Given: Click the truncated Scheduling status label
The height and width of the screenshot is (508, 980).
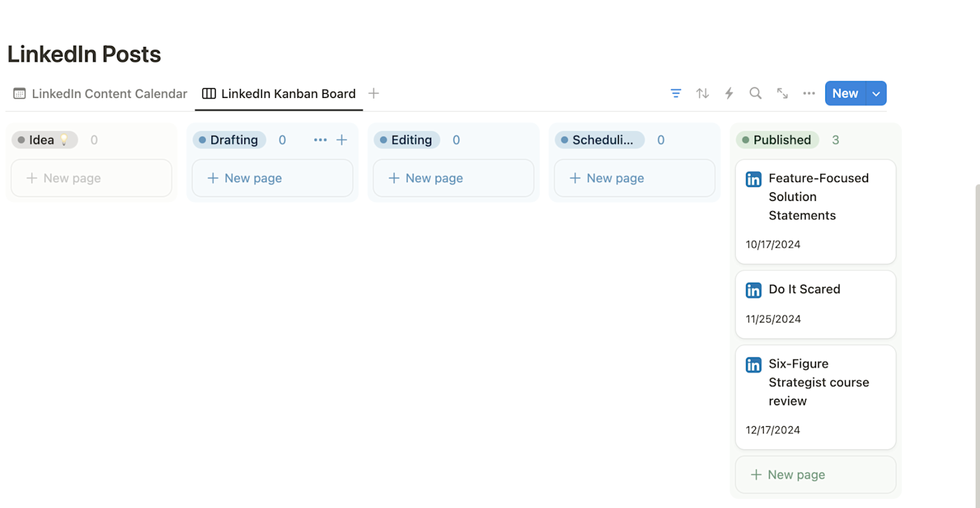Looking at the screenshot, I should [x=600, y=140].
